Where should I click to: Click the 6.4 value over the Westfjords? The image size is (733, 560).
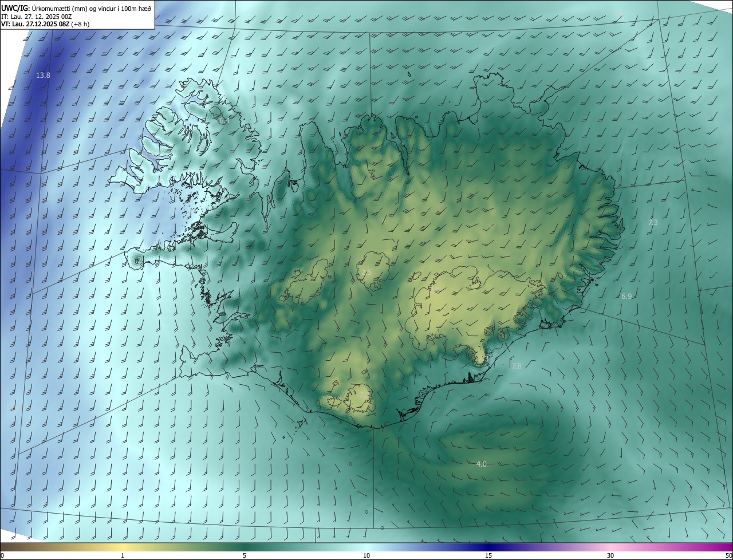click(x=224, y=121)
